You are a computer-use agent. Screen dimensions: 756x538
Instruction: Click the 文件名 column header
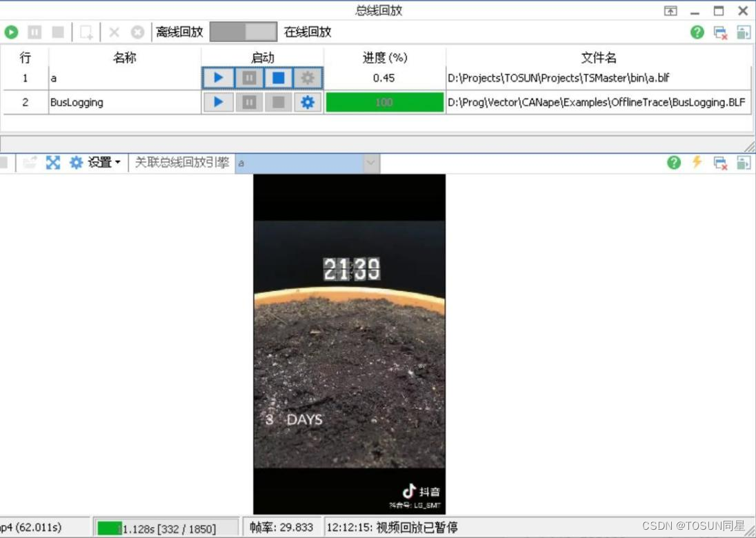pyautogui.click(x=598, y=57)
